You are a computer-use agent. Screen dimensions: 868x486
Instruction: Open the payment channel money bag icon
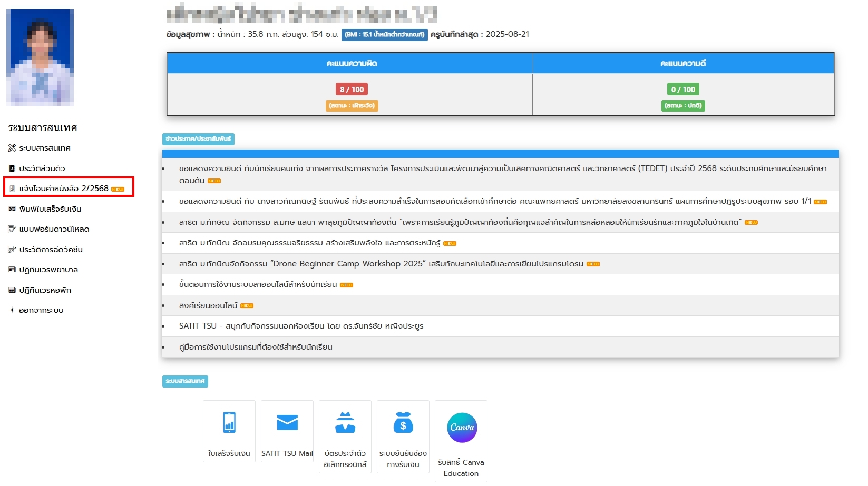tap(403, 423)
